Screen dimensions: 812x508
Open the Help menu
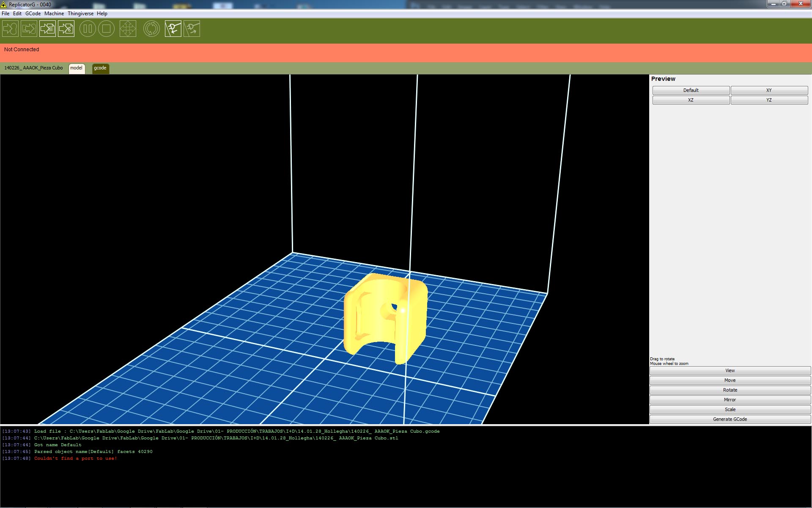tap(102, 14)
